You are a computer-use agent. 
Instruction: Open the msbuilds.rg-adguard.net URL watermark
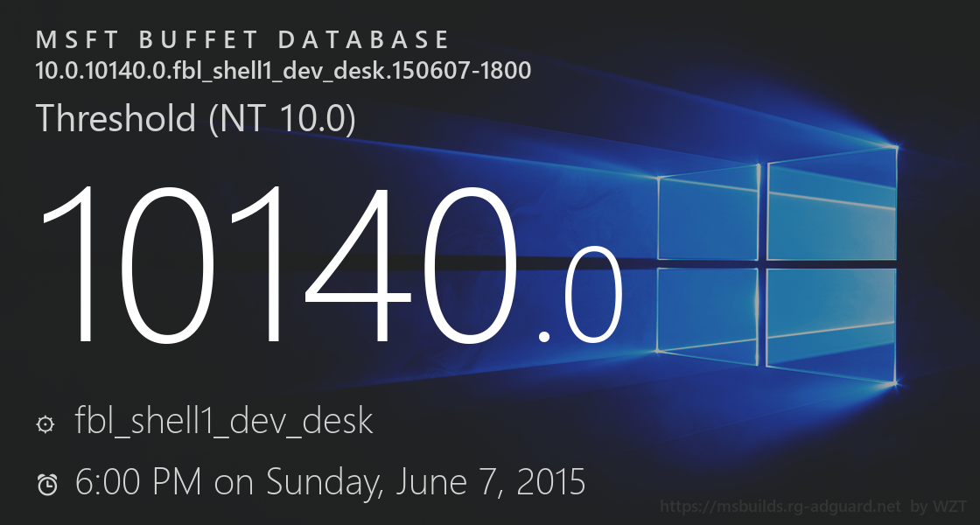coord(780,507)
